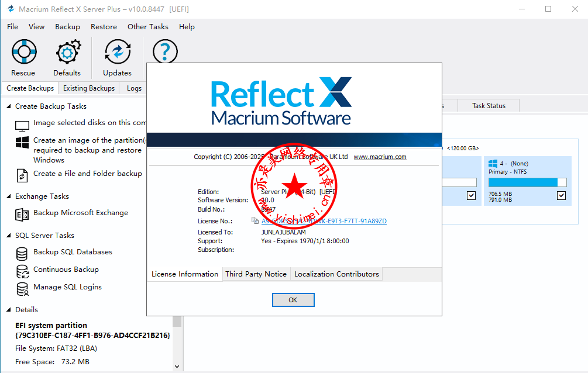Click the JUNLAJUBALAM licensed-to name
588x373 pixels.
point(284,232)
